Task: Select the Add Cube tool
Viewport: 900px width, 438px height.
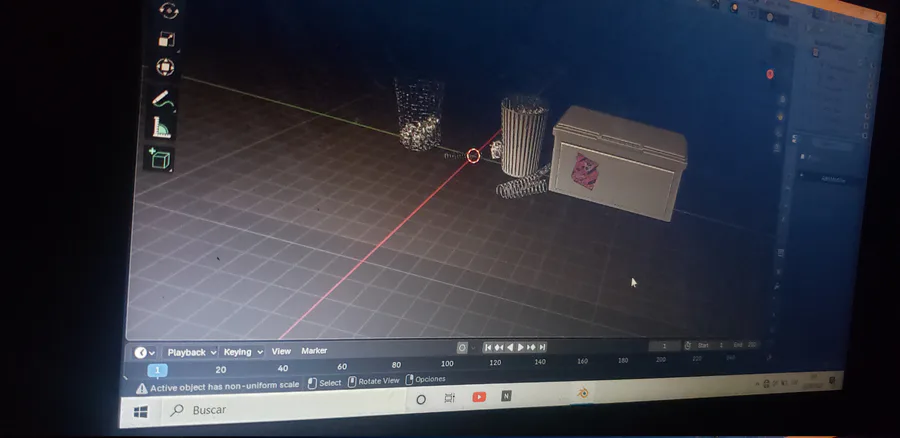Action: (159, 158)
